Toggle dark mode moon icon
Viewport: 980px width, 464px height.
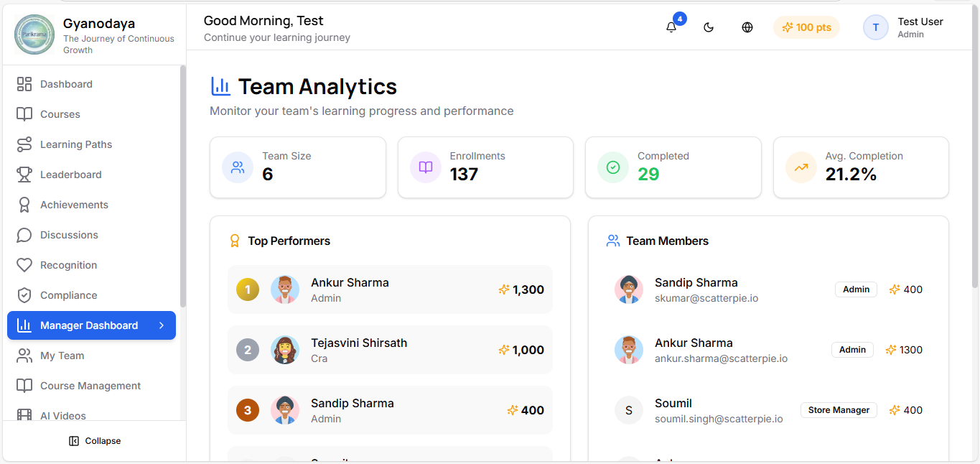click(x=709, y=27)
